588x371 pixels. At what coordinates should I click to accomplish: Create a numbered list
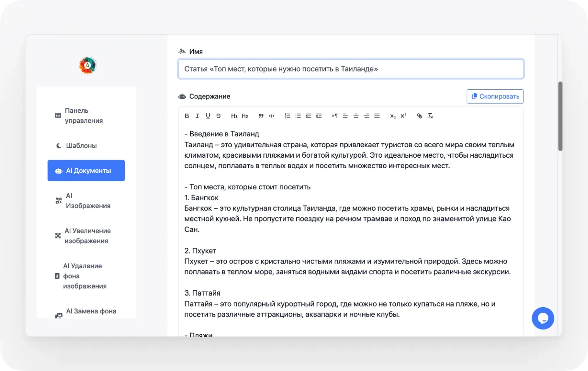(x=287, y=116)
